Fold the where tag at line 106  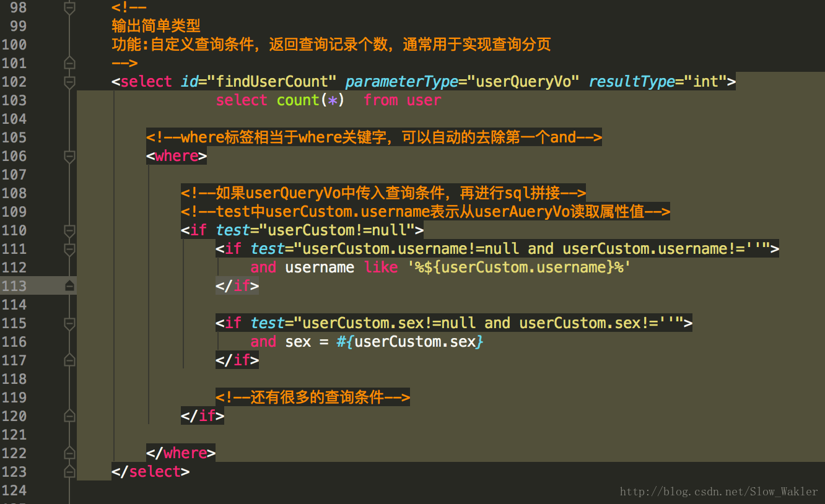tap(69, 156)
